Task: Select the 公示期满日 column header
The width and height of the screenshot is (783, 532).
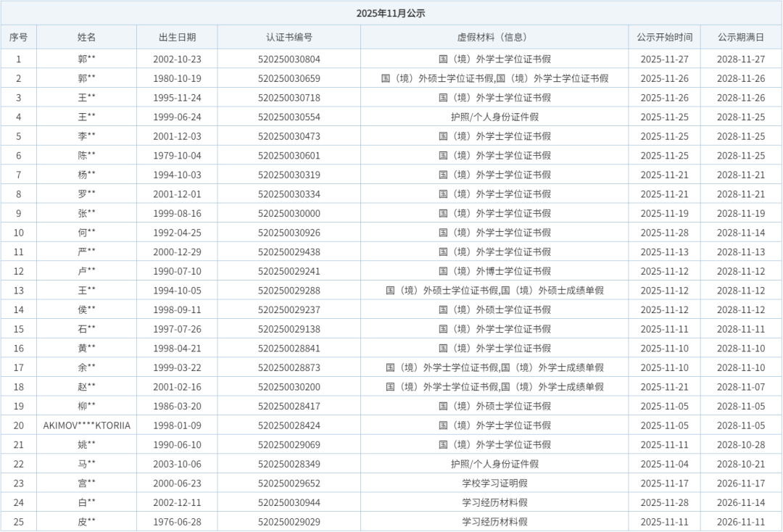Action: (741, 37)
